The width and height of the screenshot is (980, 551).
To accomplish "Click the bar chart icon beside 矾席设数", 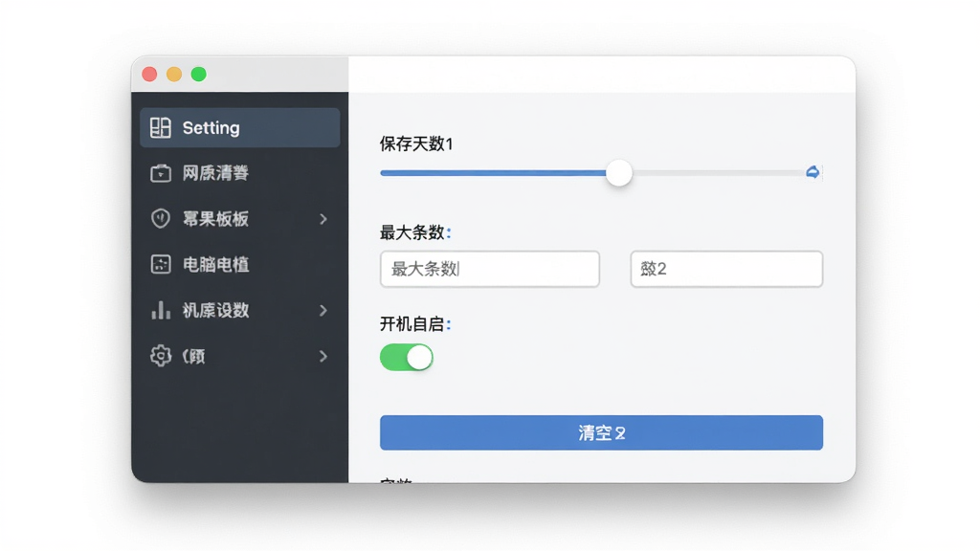I will click(x=161, y=310).
